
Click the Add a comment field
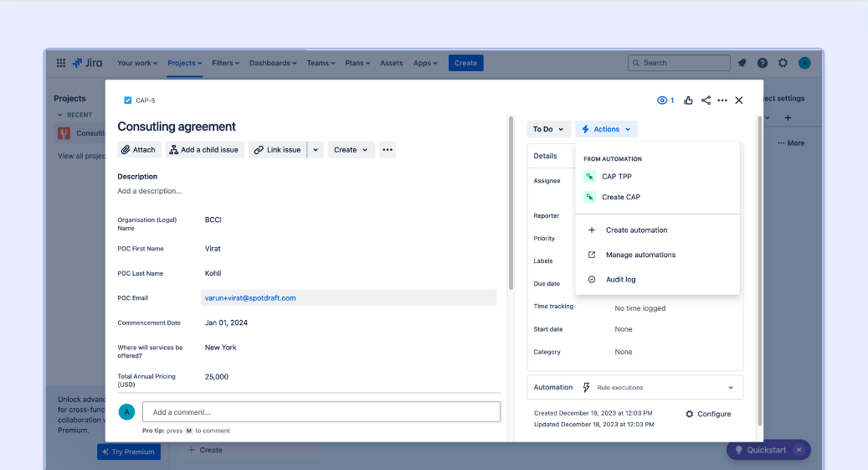[x=321, y=412]
